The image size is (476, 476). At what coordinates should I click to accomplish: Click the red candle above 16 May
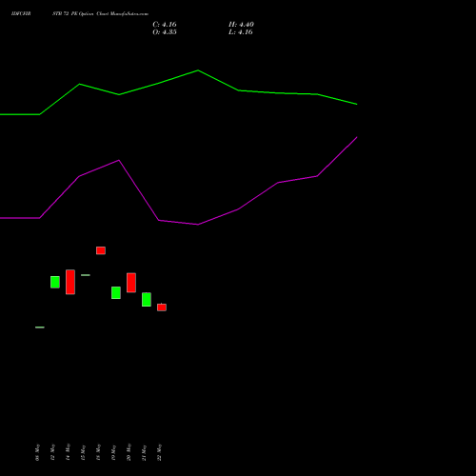[101, 250]
